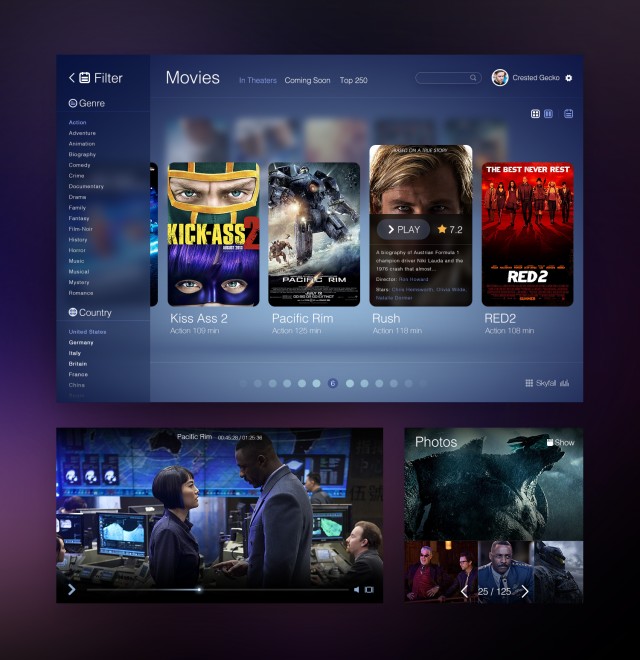640x660 pixels.
Task: Filter by Britain country
Action: tap(77, 364)
